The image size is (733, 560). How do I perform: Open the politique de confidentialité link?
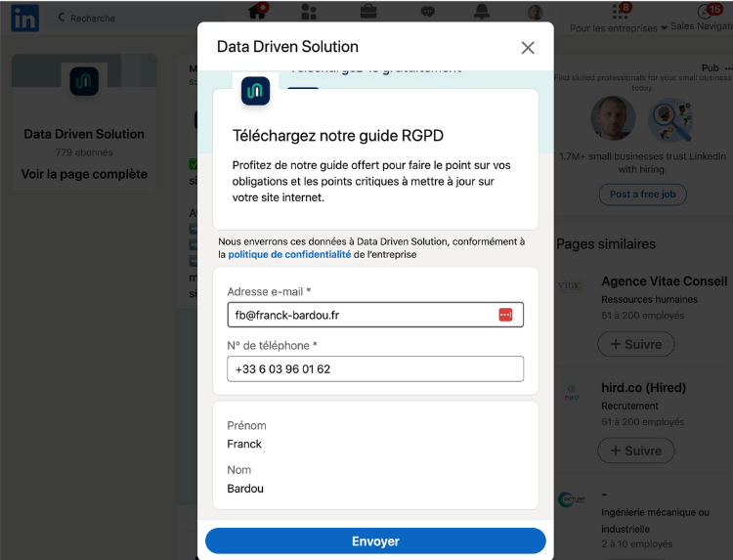click(289, 254)
